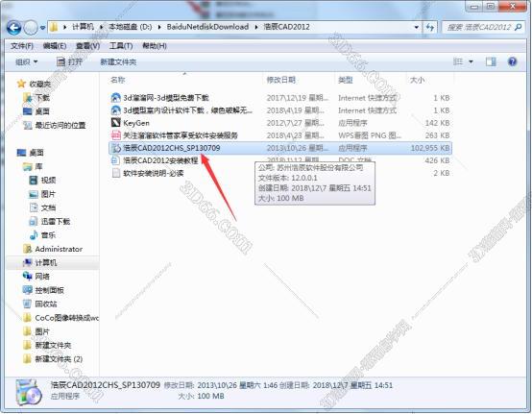
Task: Open 下载 under favorites
Action: 43,98
